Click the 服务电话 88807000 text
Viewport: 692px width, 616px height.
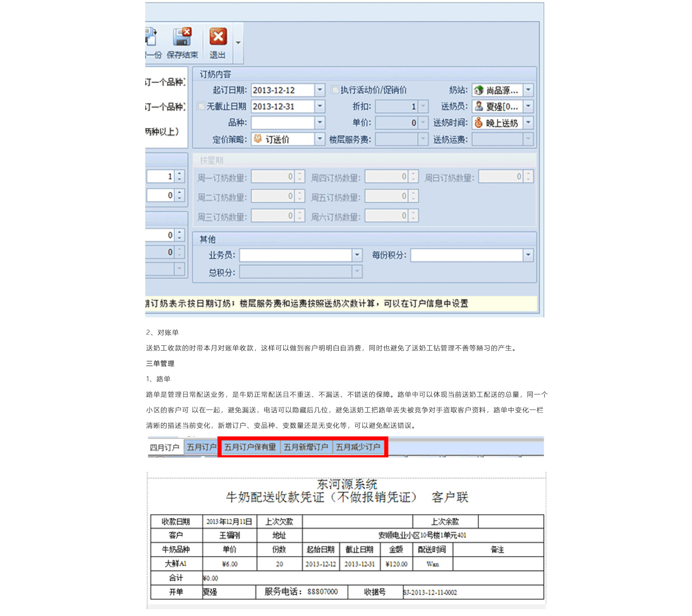pos(301,592)
